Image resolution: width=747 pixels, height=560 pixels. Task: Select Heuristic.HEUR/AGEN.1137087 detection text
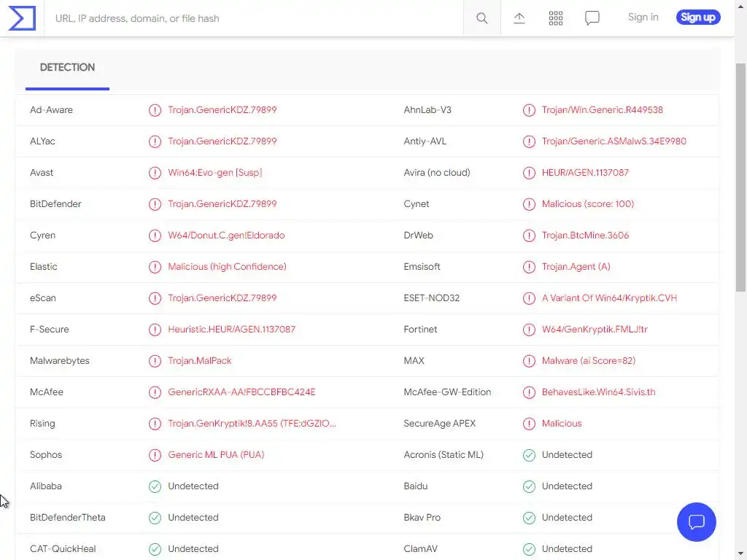[x=231, y=329]
